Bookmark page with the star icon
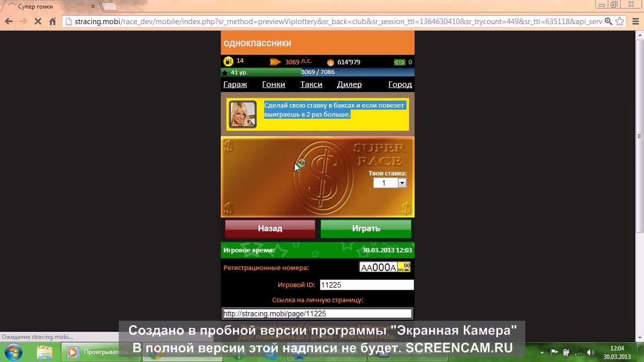Image resolution: width=644 pixels, height=362 pixels. click(620, 22)
